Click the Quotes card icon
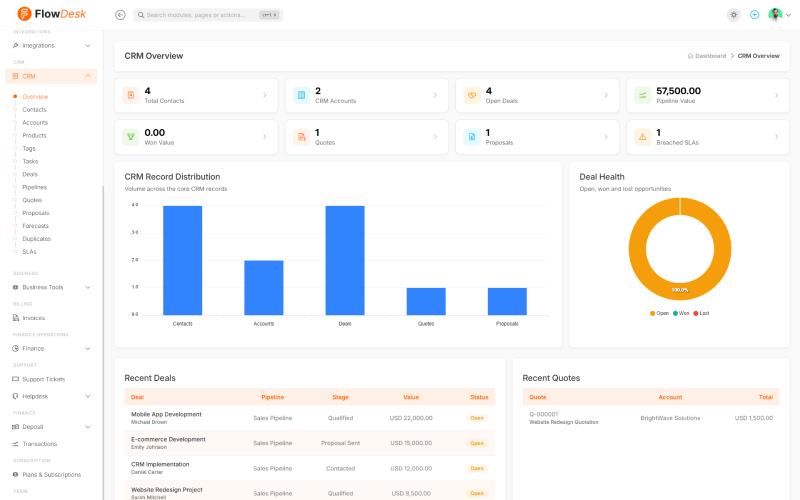The height and width of the screenshot is (500, 800). 302,137
